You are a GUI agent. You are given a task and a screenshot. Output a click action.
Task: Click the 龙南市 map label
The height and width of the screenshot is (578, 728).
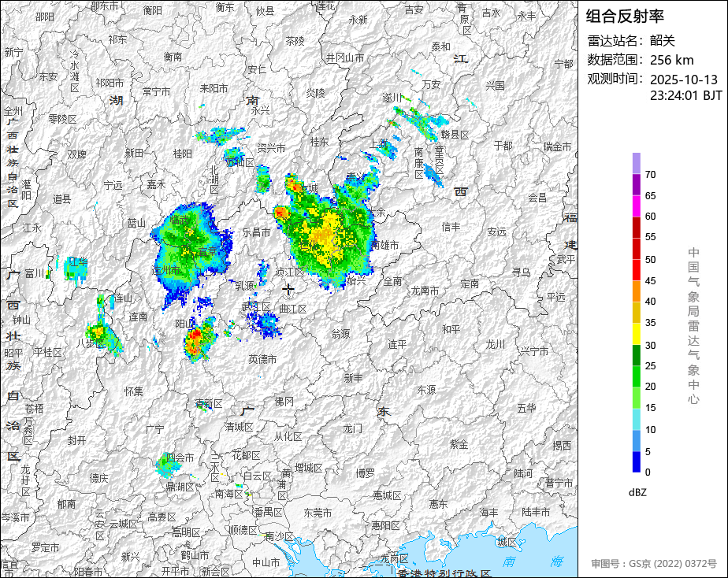425,291
